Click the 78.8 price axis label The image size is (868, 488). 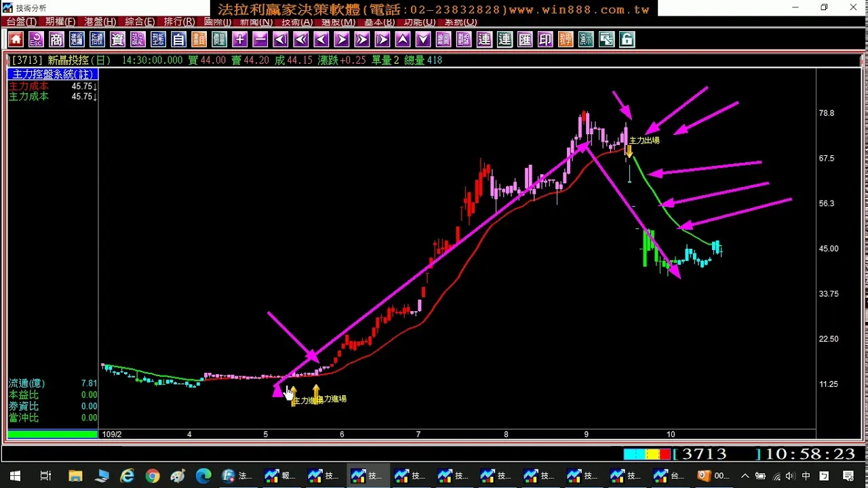(827, 113)
